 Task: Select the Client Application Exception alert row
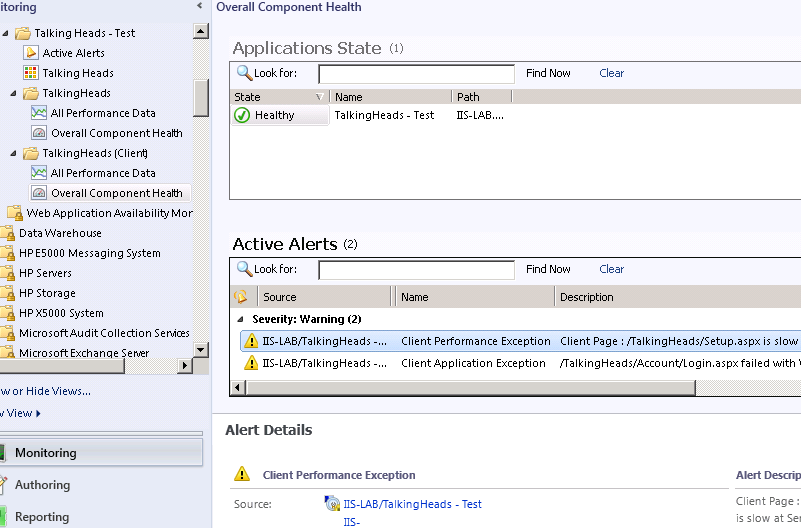click(x=521, y=363)
